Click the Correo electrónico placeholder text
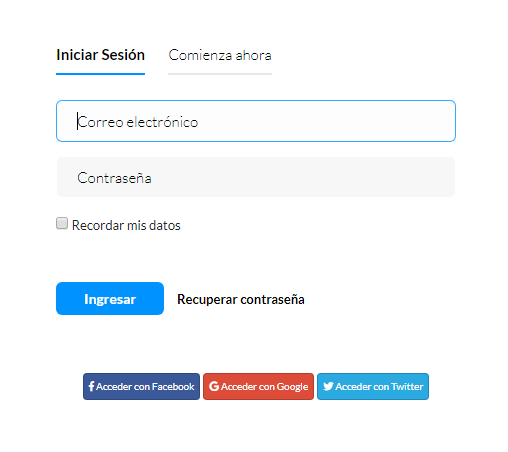Screen dimensions: 508x452 pos(138,122)
